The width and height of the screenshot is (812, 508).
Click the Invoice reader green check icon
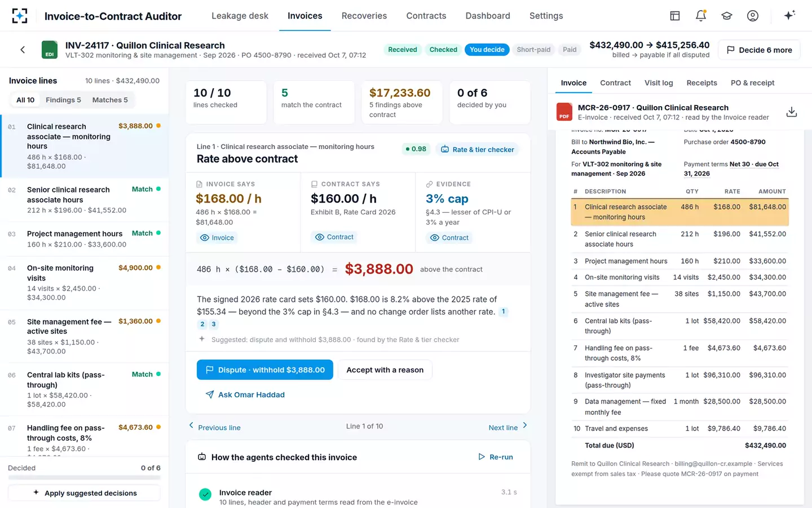[205, 494]
